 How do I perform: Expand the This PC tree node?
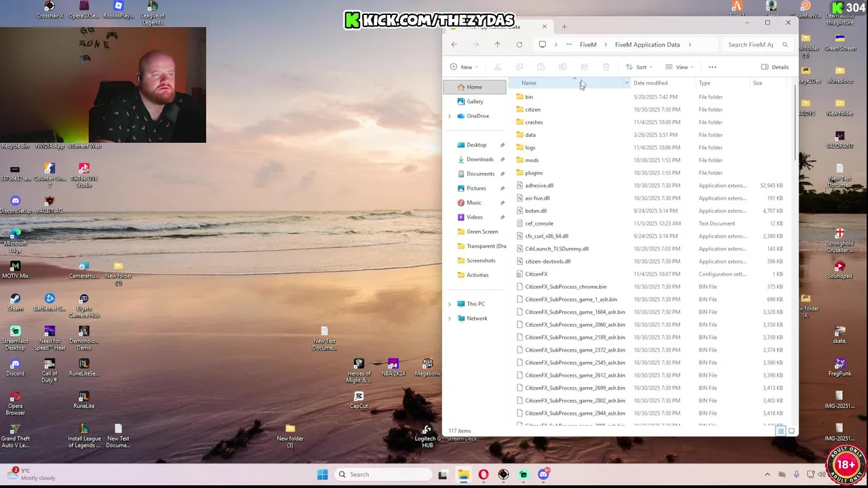point(449,304)
